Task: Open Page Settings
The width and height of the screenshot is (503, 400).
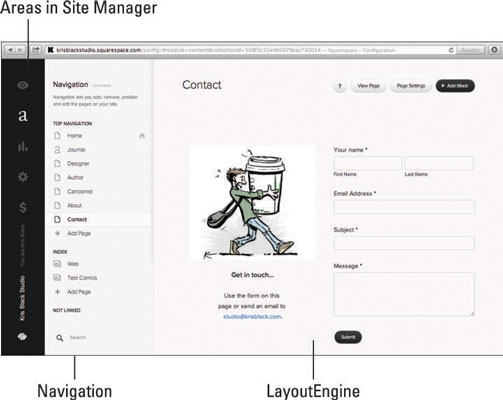Action: 411,86
